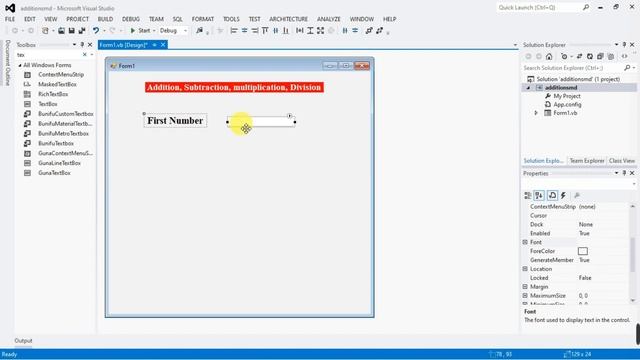Click Solution Explorer Refresh icon

590,56
